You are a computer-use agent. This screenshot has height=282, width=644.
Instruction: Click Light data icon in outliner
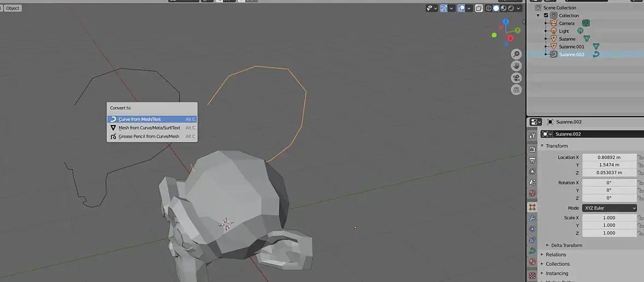click(580, 31)
